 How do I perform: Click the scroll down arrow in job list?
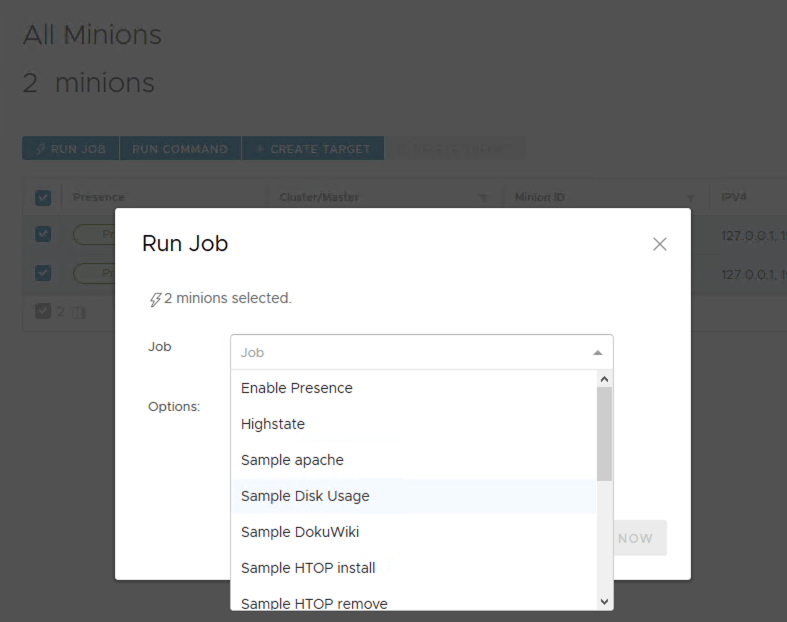[x=604, y=601]
